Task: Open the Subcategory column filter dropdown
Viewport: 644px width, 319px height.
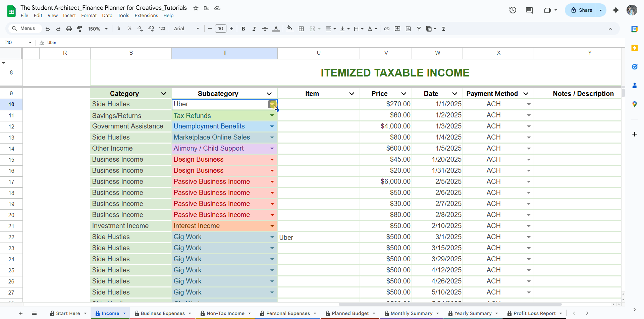Action: click(x=269, y=94)
